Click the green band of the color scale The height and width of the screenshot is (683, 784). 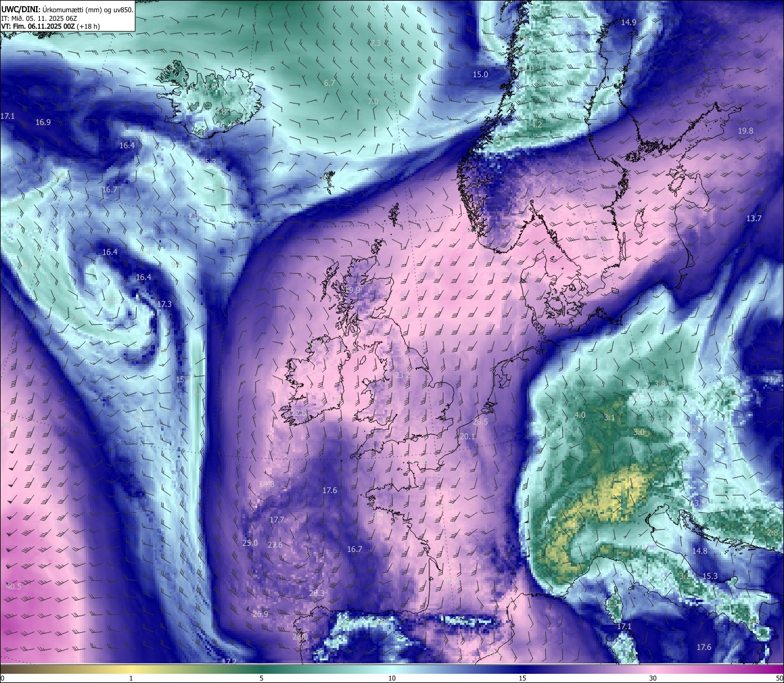coord(262,668)
